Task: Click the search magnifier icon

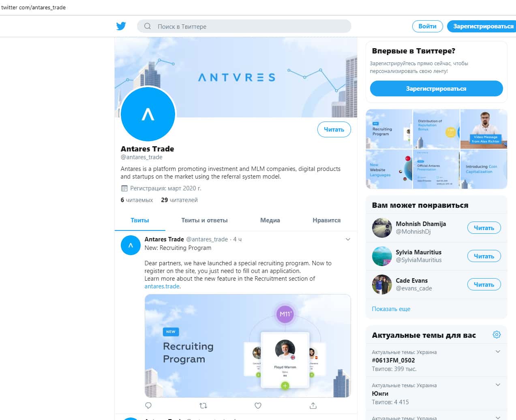Action: [x=148, y=26]
